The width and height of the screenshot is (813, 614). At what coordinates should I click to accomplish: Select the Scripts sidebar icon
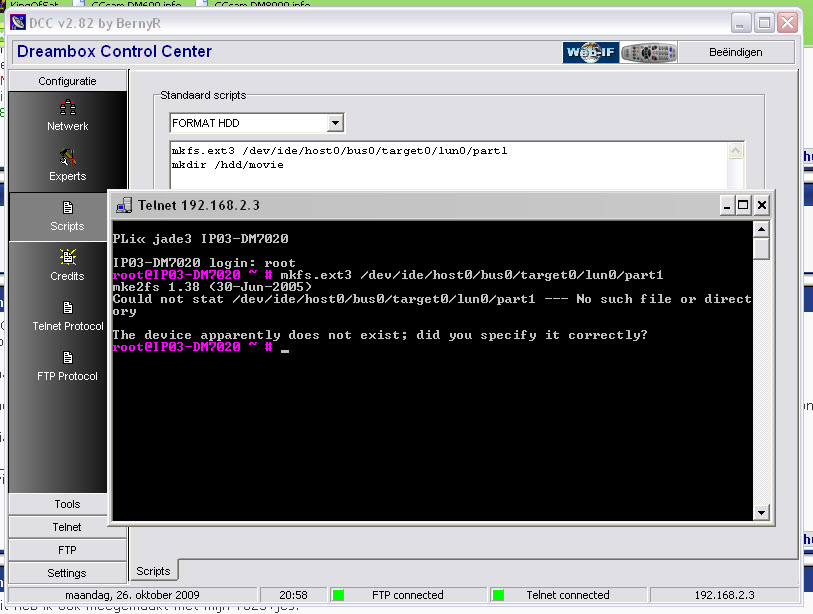[x=68, y=207]
